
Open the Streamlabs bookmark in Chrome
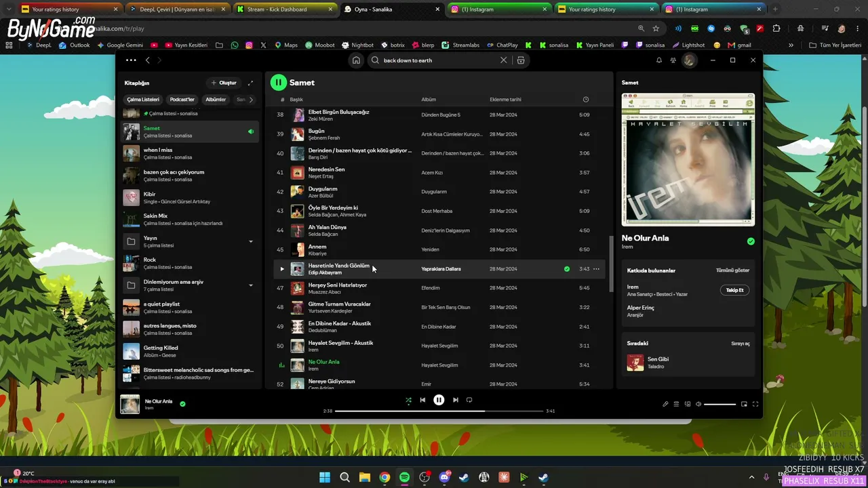pyautogui.click(x=460, y=45)
